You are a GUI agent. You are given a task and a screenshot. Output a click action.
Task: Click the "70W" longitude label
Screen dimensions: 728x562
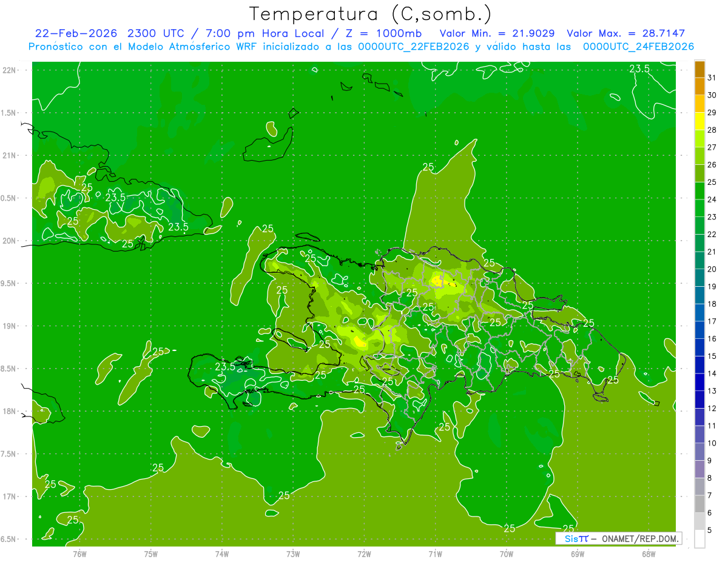pos(507,554)
